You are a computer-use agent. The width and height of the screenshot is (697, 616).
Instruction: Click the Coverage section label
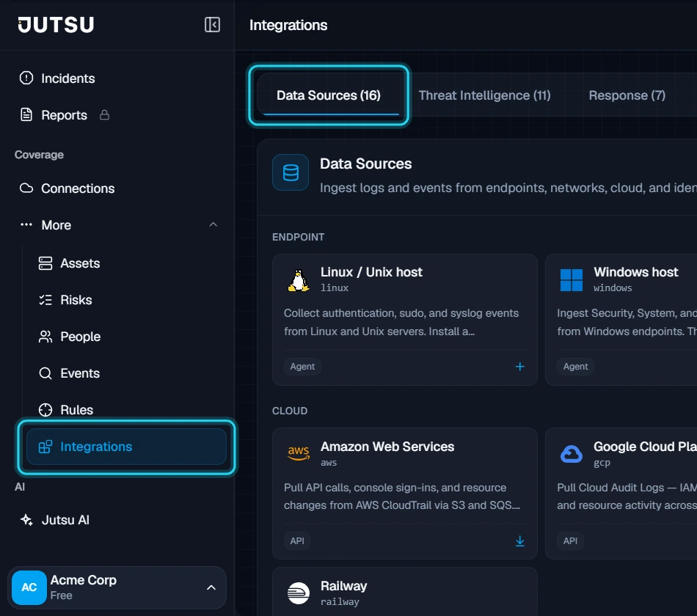[x=39, y=155]
